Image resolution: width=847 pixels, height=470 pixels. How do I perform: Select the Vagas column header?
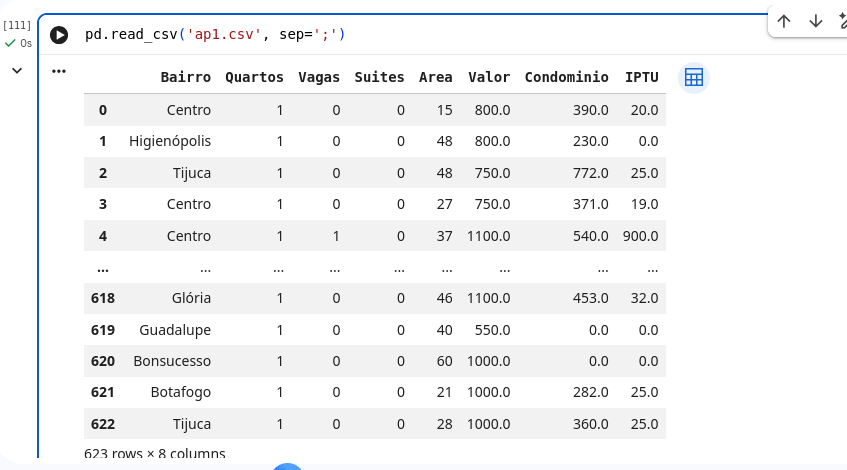click(319, 77)
